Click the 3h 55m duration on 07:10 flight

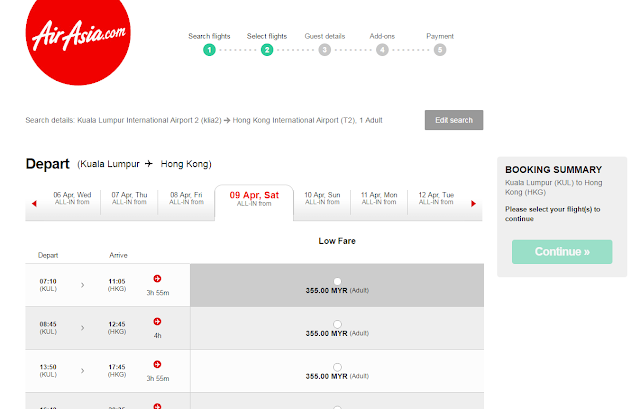click(x=158, y=293)
